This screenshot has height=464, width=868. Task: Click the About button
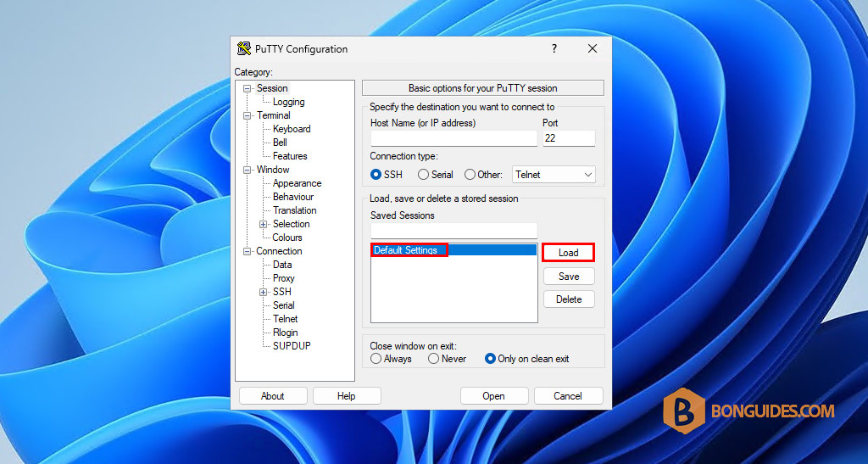(x=273, y=396)
